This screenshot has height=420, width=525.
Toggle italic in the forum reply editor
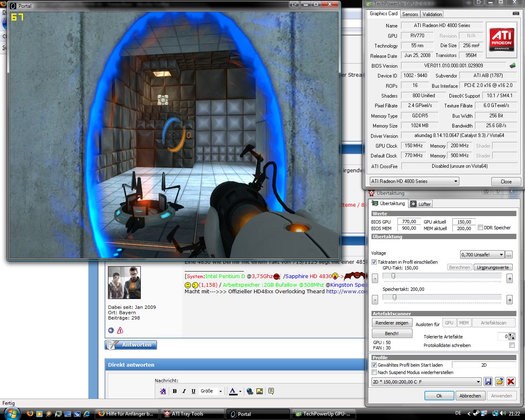pos(184,391)
